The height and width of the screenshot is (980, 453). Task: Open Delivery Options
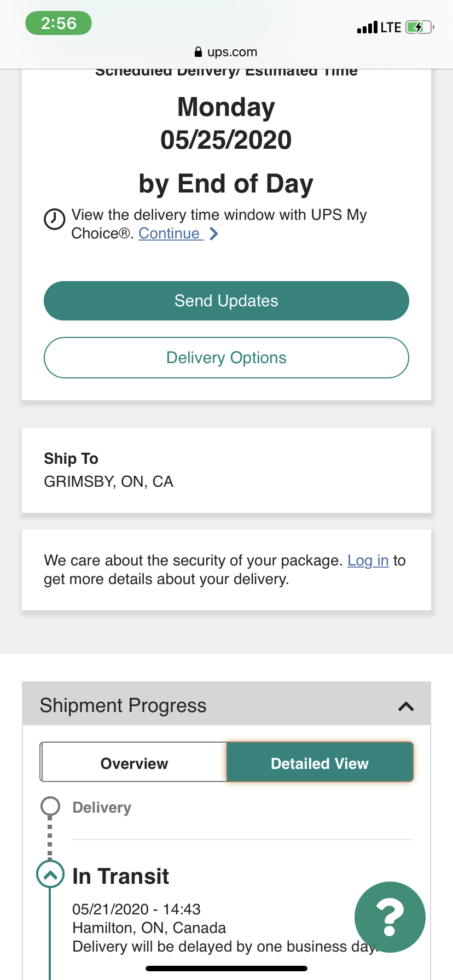[x=226, y=358]
